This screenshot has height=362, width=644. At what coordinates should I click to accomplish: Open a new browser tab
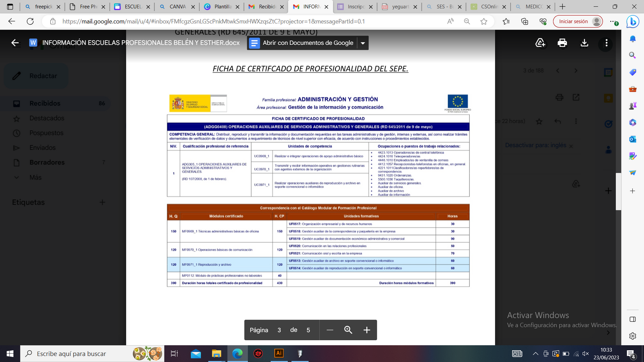(563, 7)
